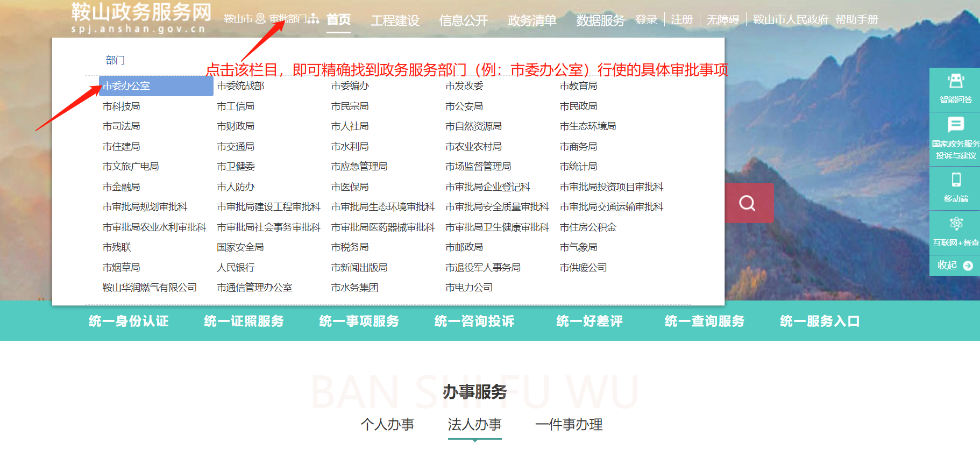Viewport: 980px width, 451px height.
Task: Click the red search magnifier button
Action: pyautogui.click(x=748, y=203)
